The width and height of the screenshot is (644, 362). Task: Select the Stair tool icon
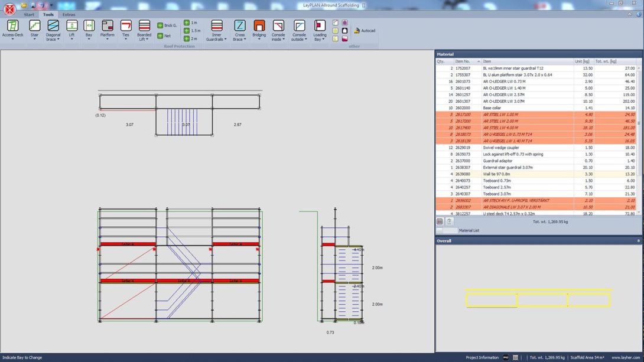point(34,26)
